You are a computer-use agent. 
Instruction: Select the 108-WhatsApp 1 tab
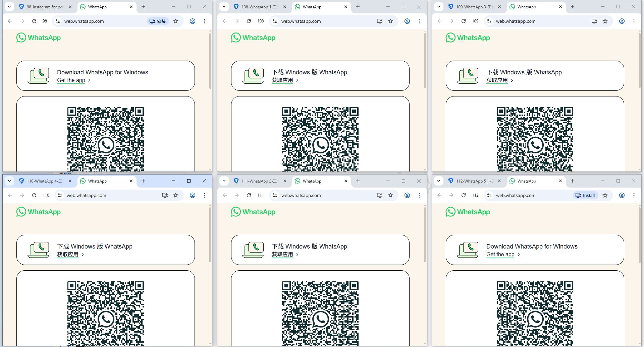[258, 7]
